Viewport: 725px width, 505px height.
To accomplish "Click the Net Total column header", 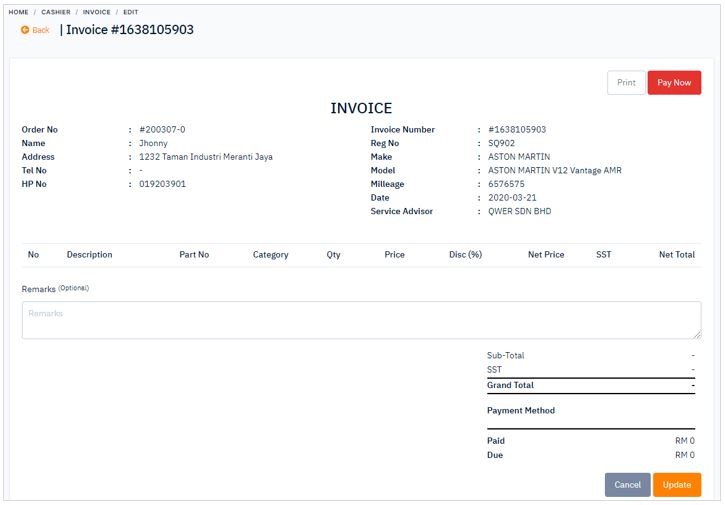I will [677, 254].
